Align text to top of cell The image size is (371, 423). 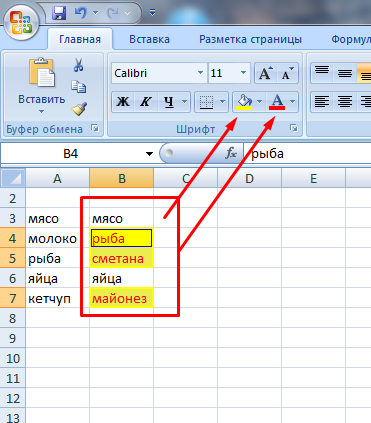[322, 73]
